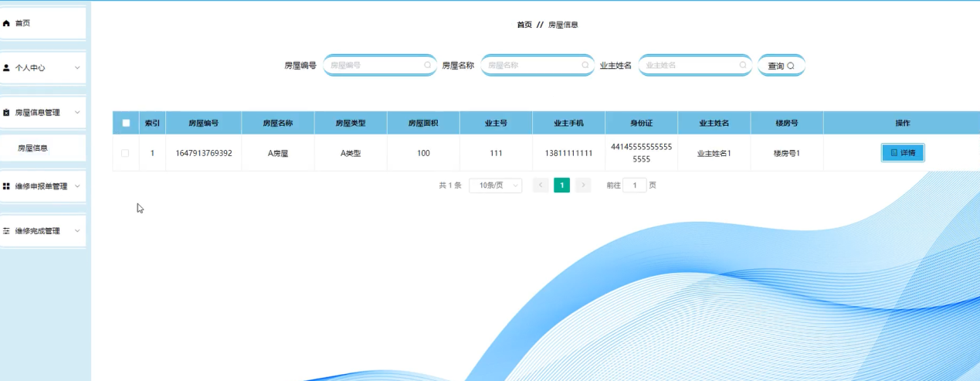Click cell A类型

point(351,153)
